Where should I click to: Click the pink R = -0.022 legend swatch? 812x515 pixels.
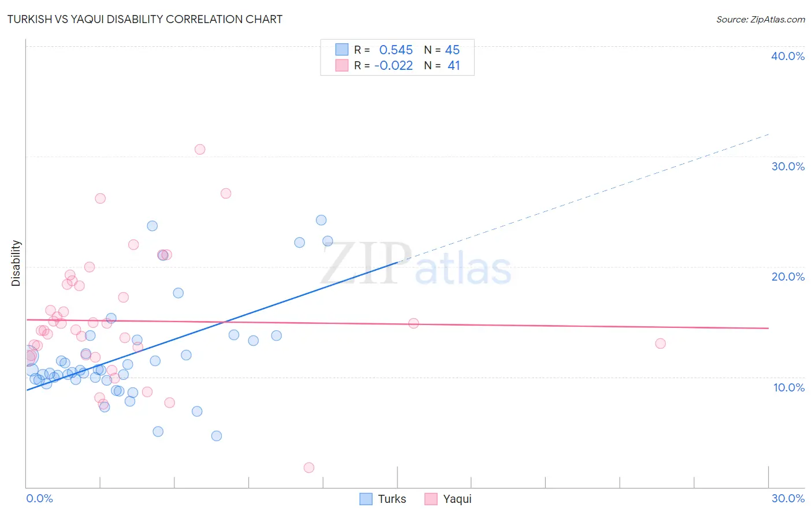tap(342, 65)
